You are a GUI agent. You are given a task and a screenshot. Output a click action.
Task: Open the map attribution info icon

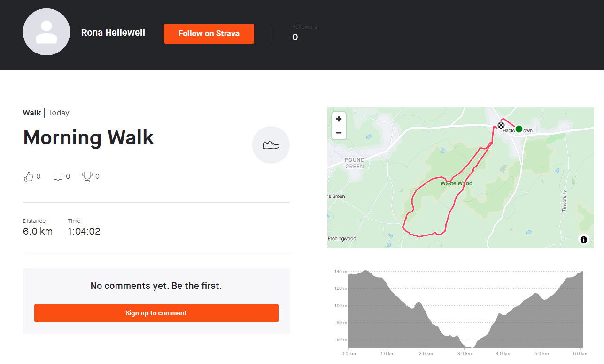point(584,240)
